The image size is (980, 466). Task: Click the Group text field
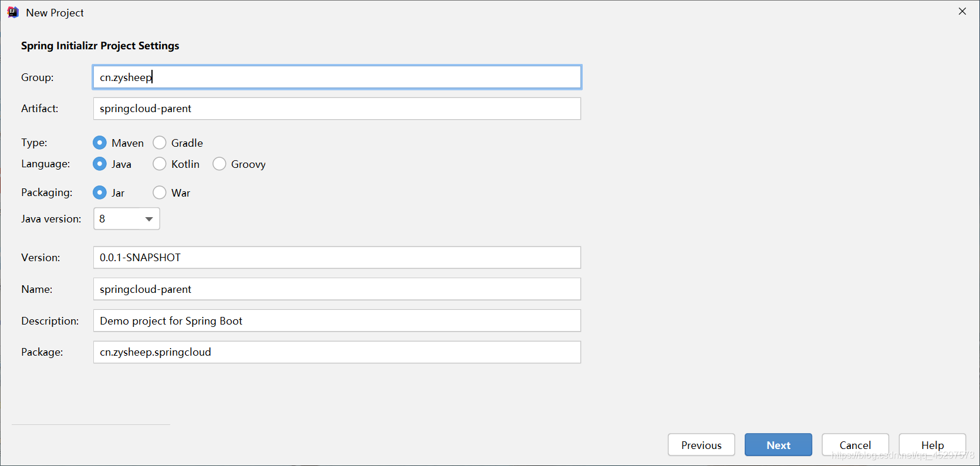[337, 77]
